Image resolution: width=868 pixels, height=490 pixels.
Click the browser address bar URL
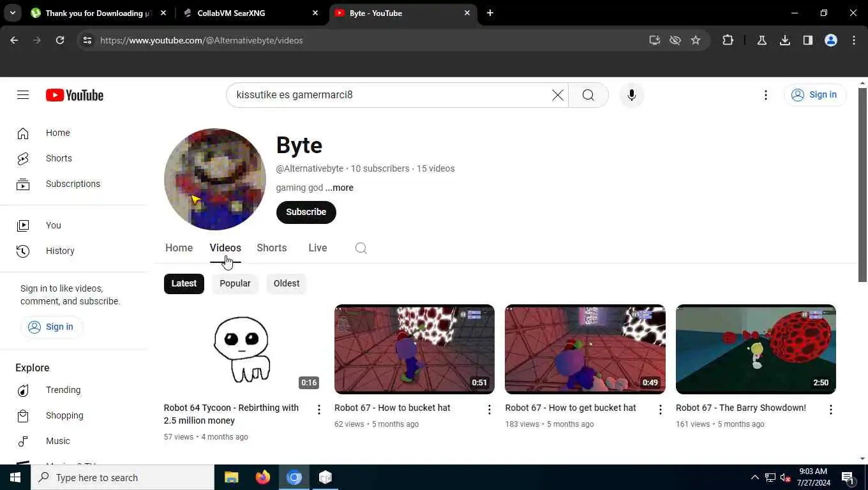202,40
